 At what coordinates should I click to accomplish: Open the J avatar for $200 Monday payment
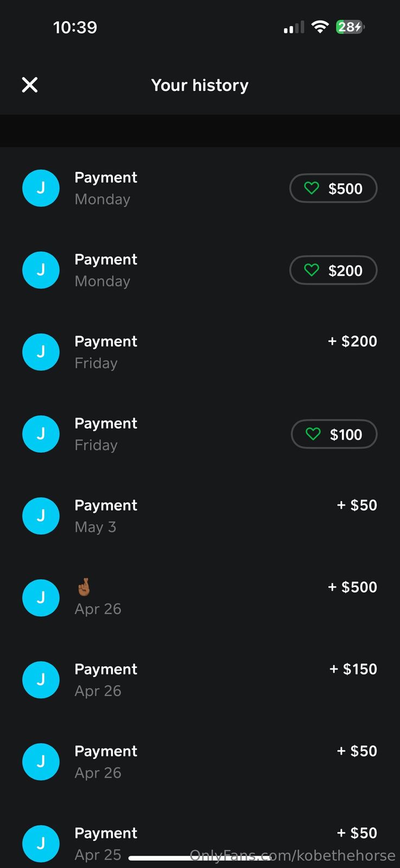pyautogui.click(x=41, y=270)
